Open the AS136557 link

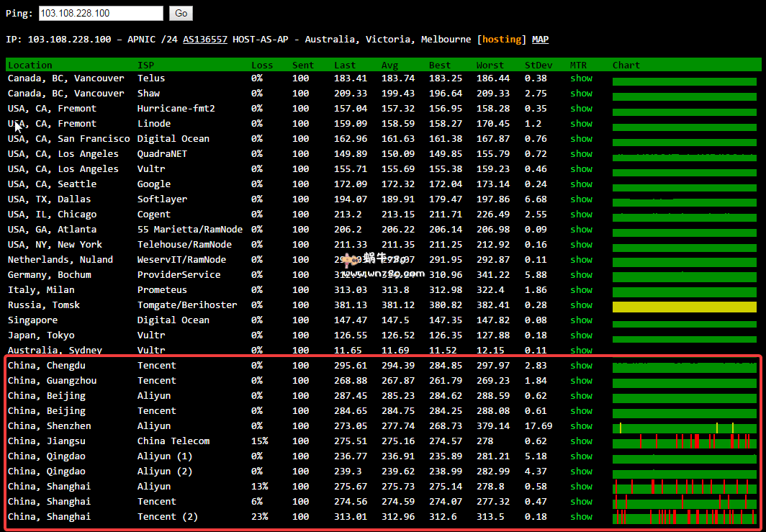click(x=205, y=40)
